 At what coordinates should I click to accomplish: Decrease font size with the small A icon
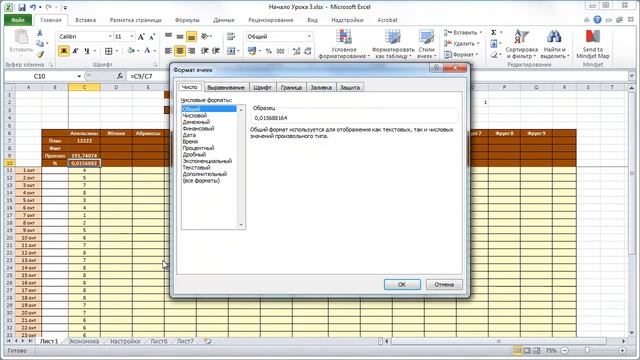pyautogui.click(x=152, y=37)
